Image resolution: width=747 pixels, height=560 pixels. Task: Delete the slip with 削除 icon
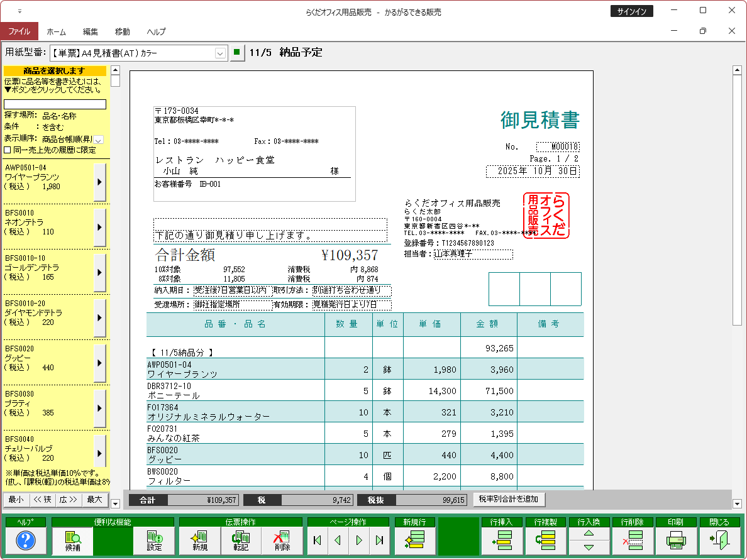282,540
